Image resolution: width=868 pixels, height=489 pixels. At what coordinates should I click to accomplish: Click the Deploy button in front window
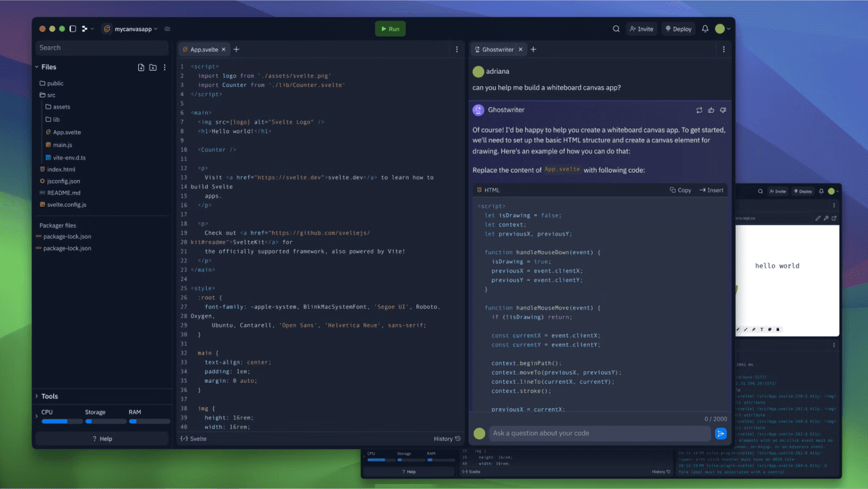(x=678, y=29)
